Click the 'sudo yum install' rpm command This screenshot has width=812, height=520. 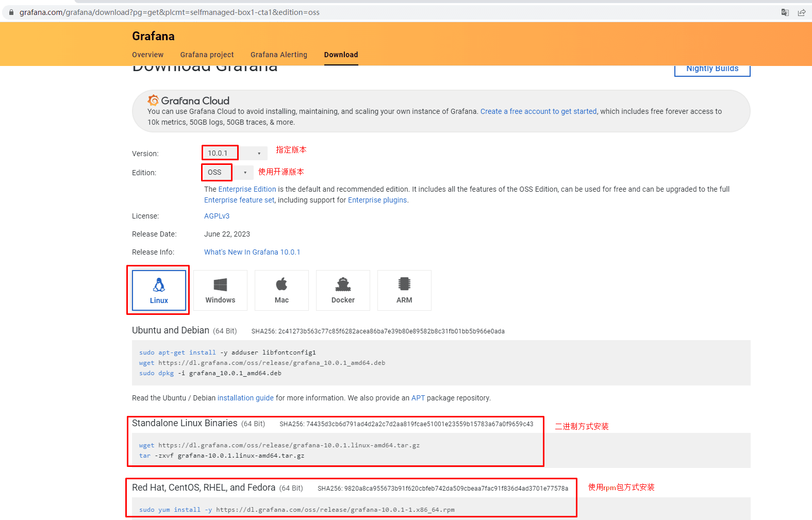(297, 510)
